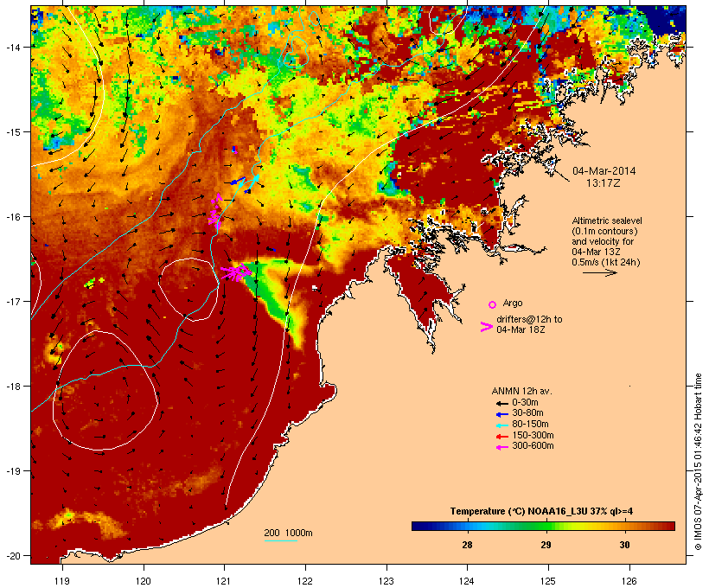This screenshot has width=709, height=588.
Task: Click the 122 longitude axis label
Action: click(305, 581)
